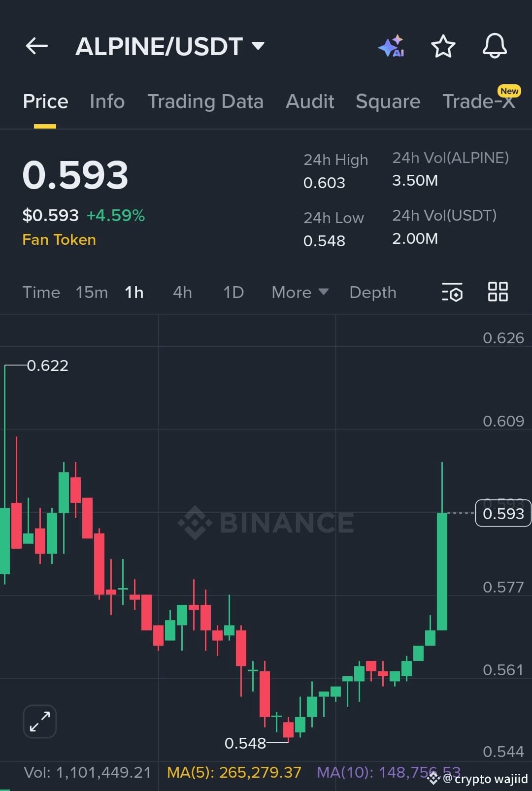Add ALPINE/USDT to favorites with the star
The image size is (532, 791).
tap(443, 46)
